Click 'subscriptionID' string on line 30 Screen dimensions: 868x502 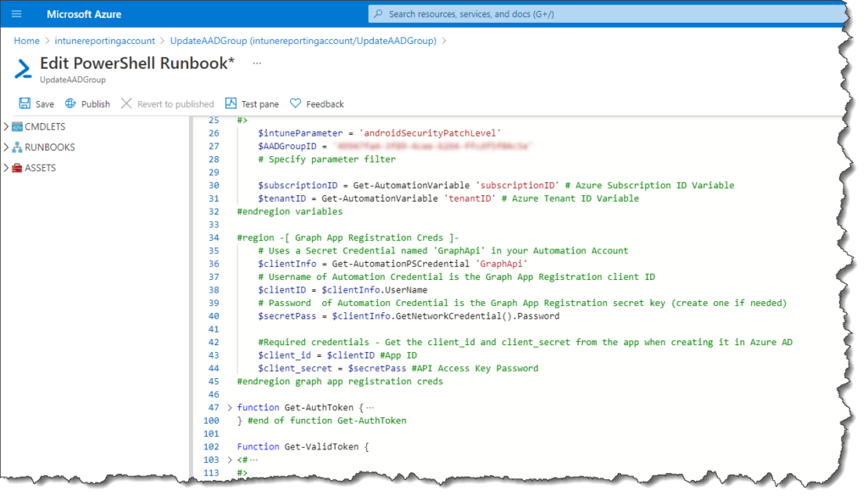tap(517, 186)
